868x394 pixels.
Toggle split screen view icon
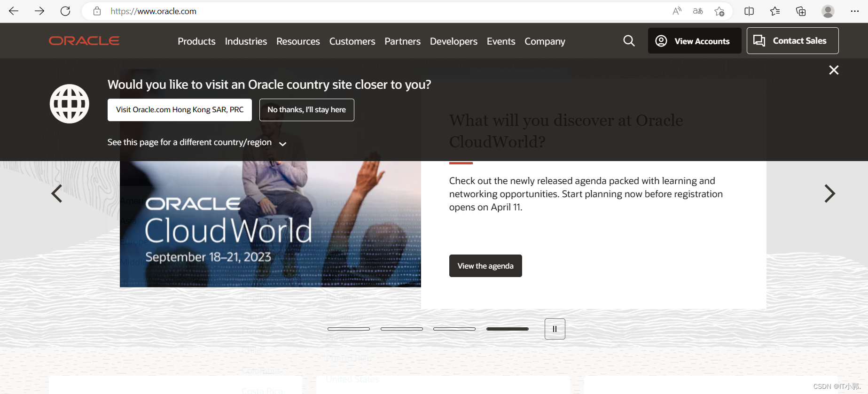[749, 11]
